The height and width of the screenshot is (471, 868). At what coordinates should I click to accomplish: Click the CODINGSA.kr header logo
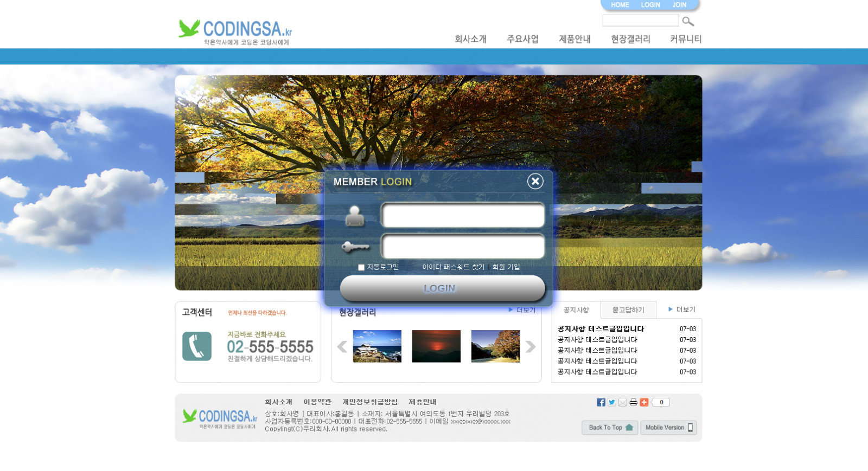pyautogui.click(x=235, y=32)
